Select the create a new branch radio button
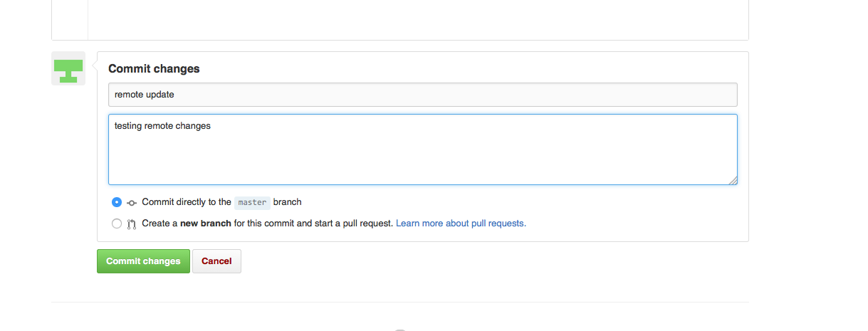This screenshot has width=868, height=331. [117, 224]
